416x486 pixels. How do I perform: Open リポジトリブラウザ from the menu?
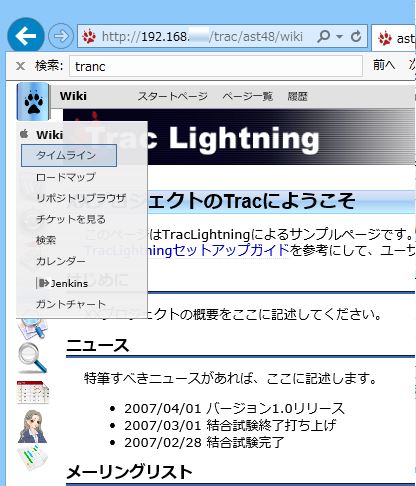pyautogui.click(x=81, y=198)
